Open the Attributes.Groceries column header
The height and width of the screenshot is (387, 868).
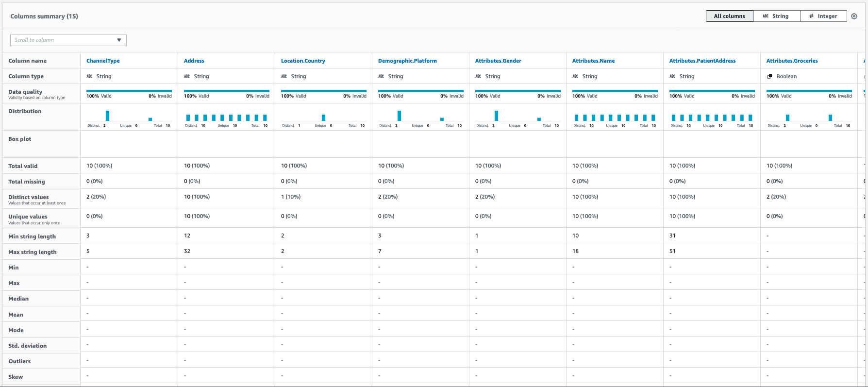[x=792, y=61]
